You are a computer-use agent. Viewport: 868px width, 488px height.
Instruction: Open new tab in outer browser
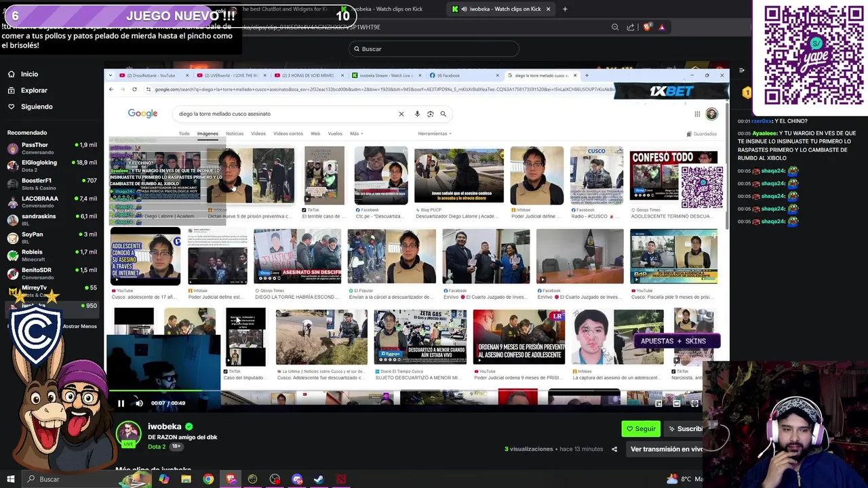[565, 9]
